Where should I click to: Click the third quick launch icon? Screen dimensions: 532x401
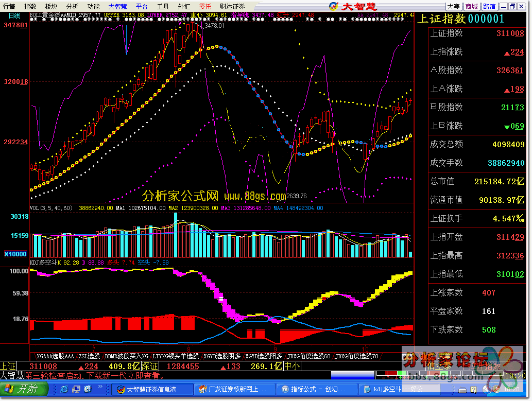[x=88, y=389]
